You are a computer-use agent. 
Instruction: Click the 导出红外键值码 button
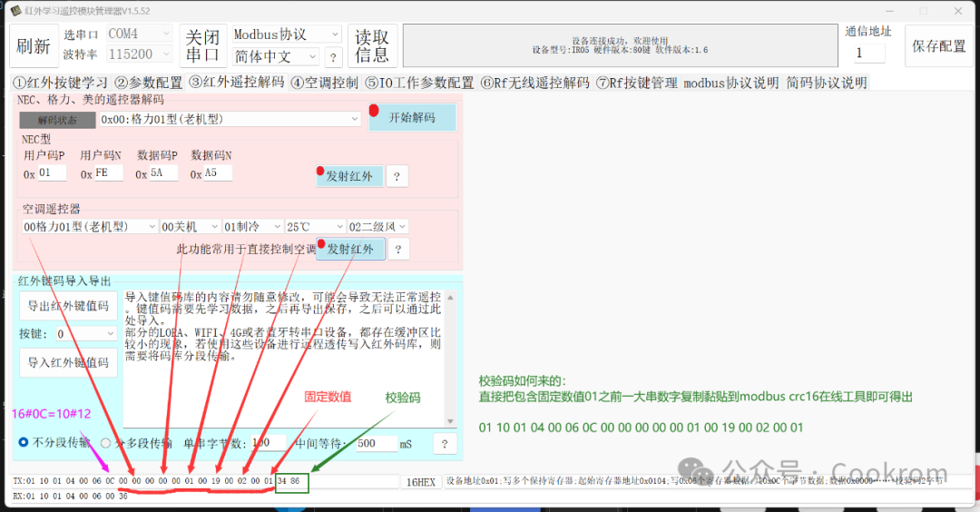[x=68, y=306]
